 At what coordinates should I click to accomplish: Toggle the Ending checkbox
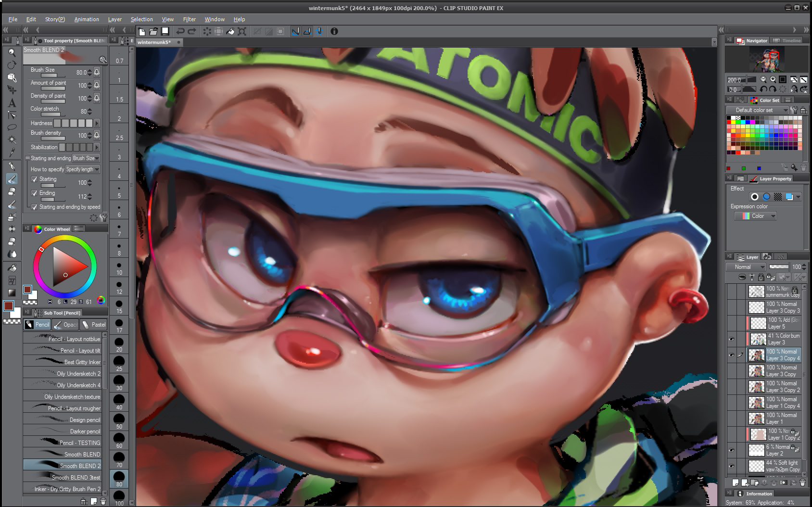coord(34,193)
